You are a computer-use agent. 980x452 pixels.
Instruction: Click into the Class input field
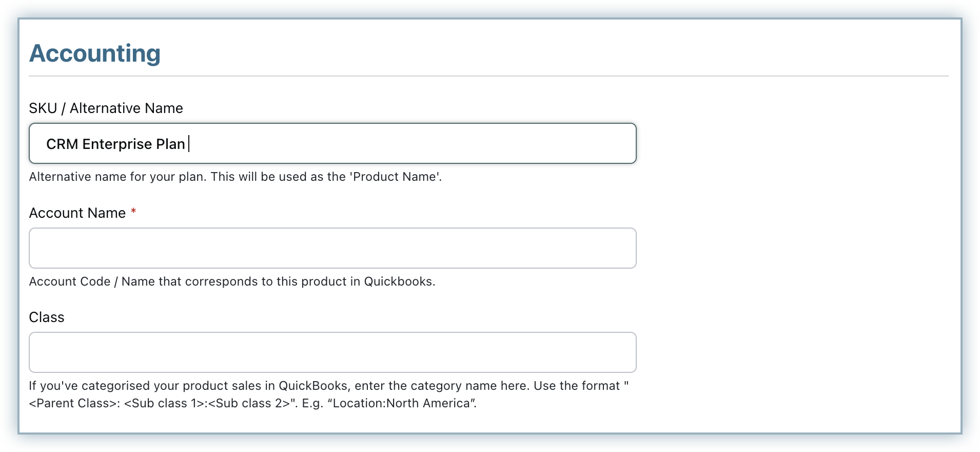pos(332,352)
